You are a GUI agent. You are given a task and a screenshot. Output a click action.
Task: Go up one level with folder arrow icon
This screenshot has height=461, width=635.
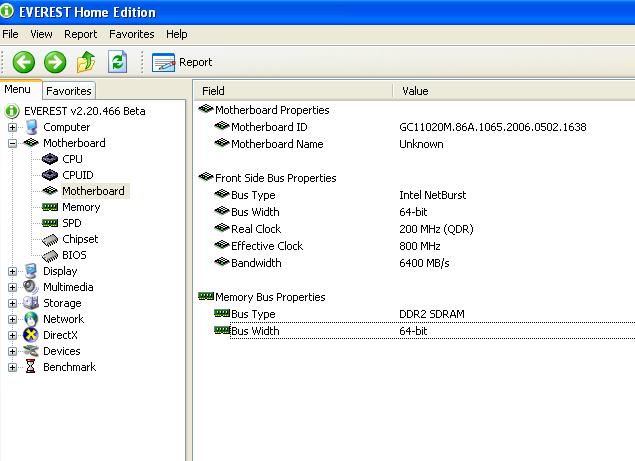point(86,62)
